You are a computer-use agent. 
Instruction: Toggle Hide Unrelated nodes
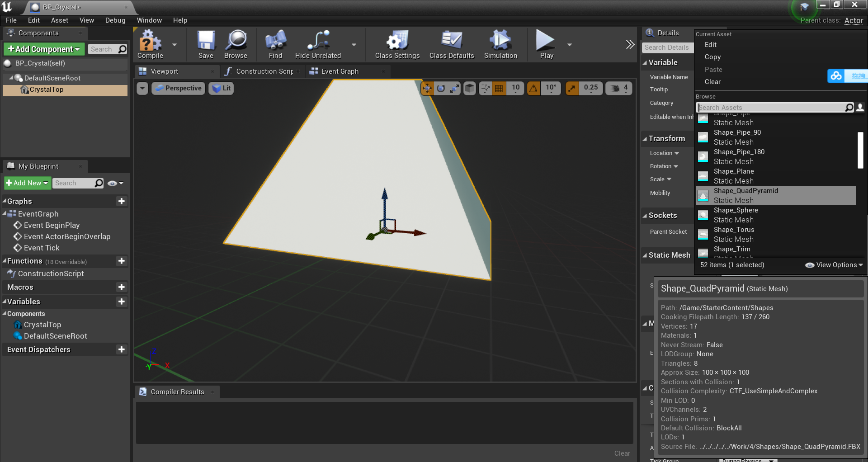pos(318,44)
